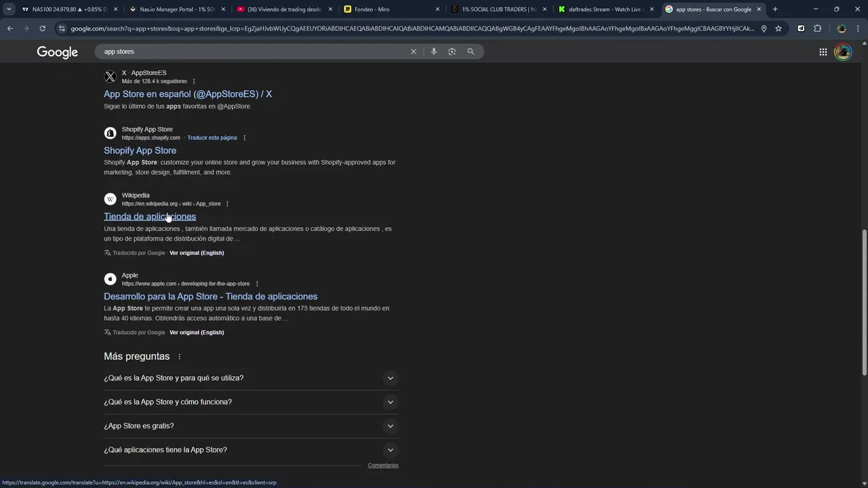The width and height of the screenshot is (868, 488).
Task: Click the Comentarios link
Action: (x=383, y=466)
